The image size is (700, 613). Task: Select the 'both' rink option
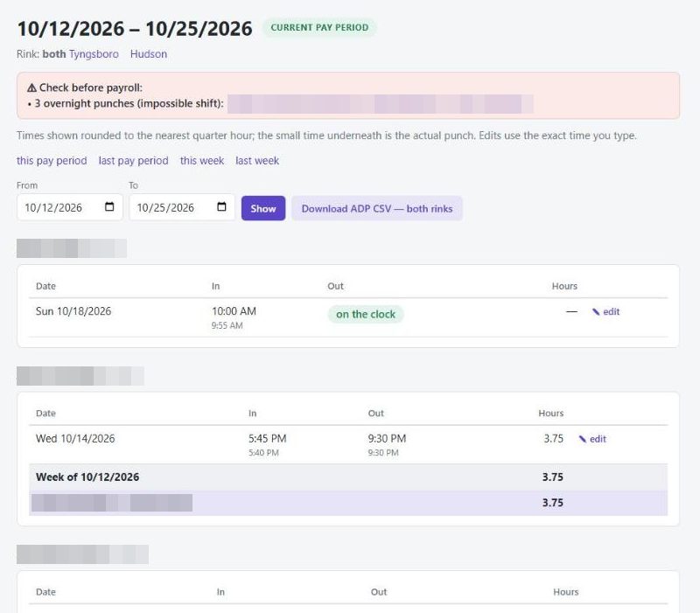pos(54,54)
